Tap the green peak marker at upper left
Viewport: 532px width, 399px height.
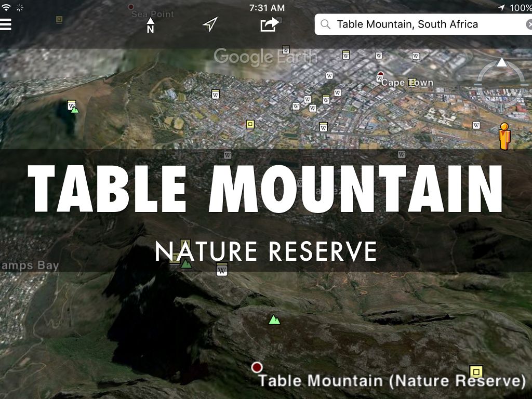point(75,110)
